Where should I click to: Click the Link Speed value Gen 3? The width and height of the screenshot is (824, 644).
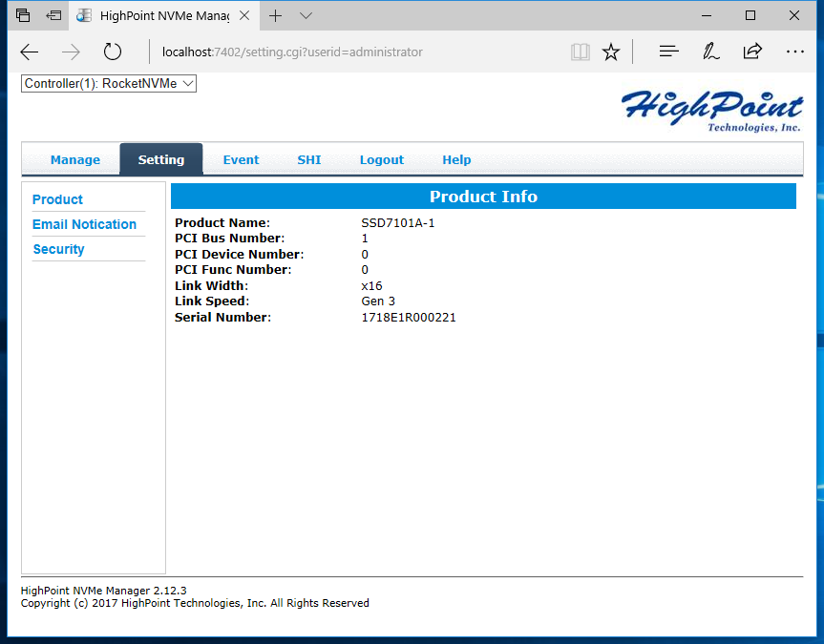pos(378,301)
